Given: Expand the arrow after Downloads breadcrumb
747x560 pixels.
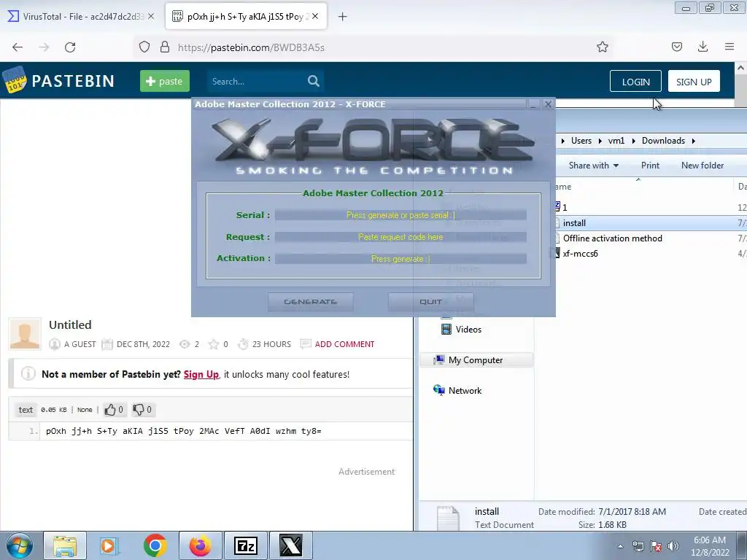Looking at the screenshot, I should [x=694, y=141].
